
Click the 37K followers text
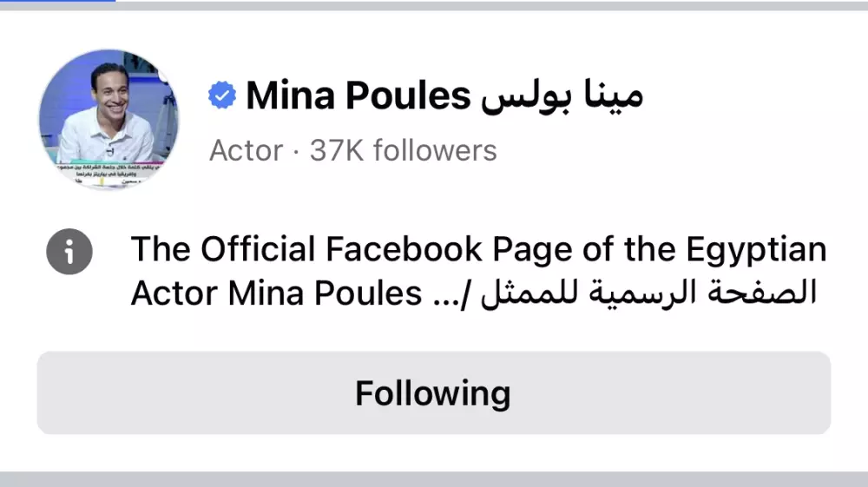[x=404, y=150]
